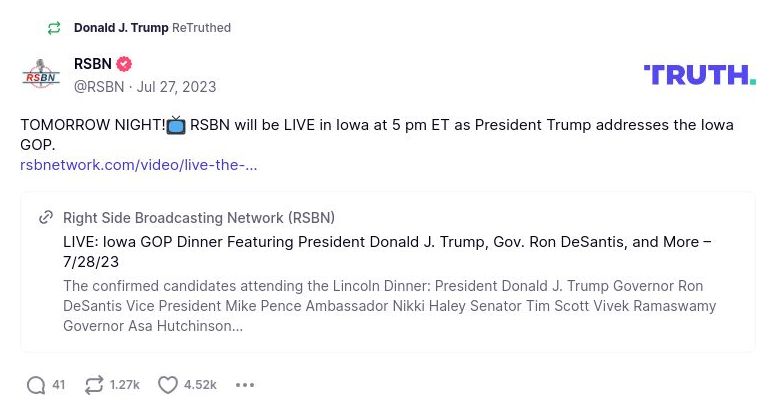The image size is (777, 415).
Task: Click the Right Side Broadcasting Network source label
Action: coord(199,218)
